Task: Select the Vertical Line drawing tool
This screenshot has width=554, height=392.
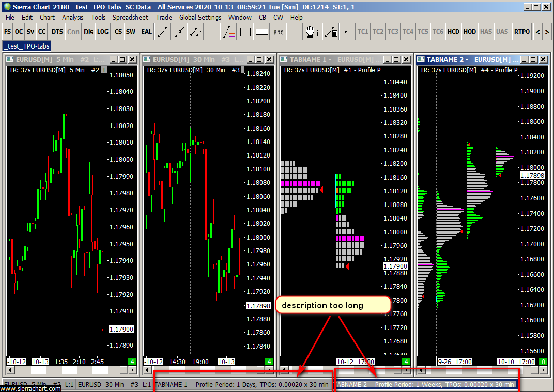Action: pos(295,32)
